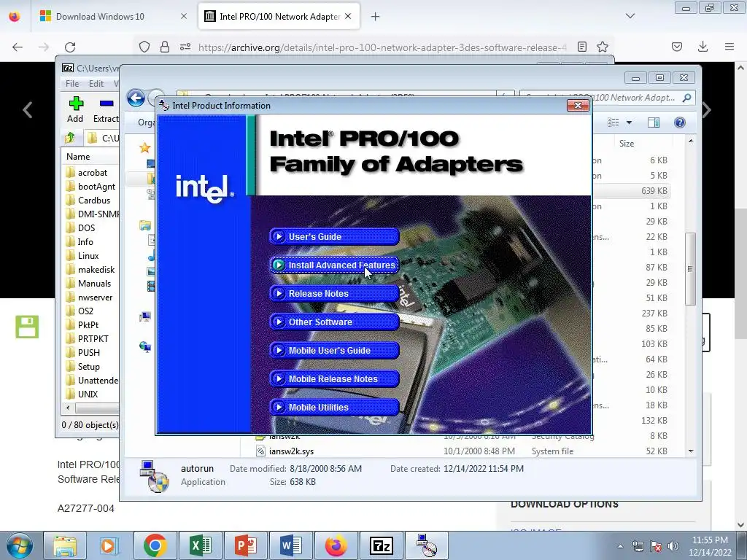Toggle Firefox reader view icon
Image resolution: width=747 pixels, height=560 pixels.
coord(581,47)
